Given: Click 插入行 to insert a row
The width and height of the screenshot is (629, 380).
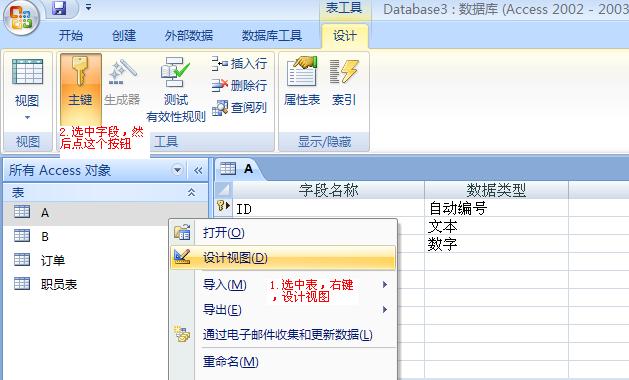Looking at the screenshot, I should click(239, 63).
